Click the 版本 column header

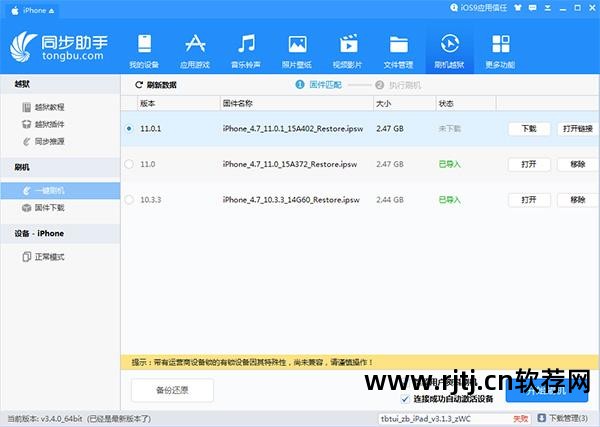[178, 103]
